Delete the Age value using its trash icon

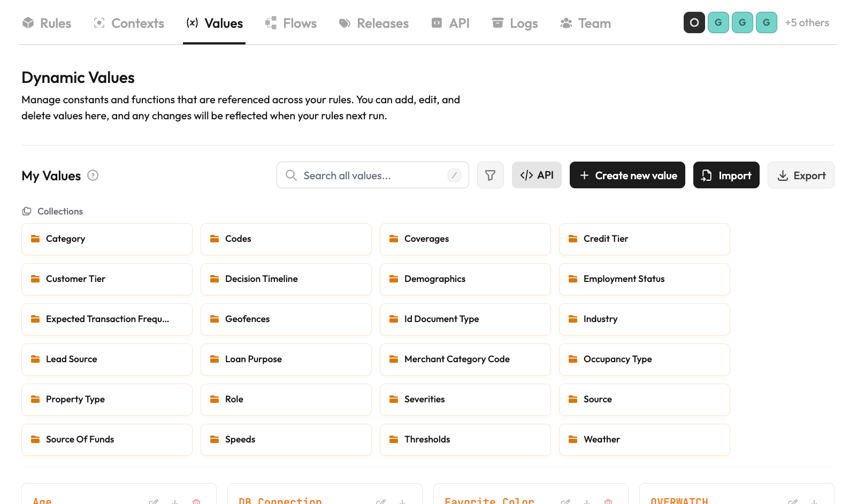pyautogui.click(x=196, y=501)
